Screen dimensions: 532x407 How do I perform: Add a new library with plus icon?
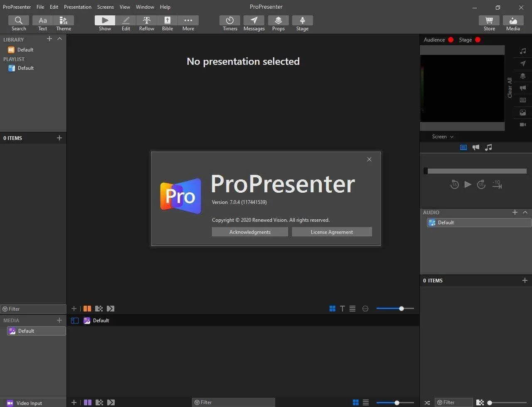tap(49, 39)
